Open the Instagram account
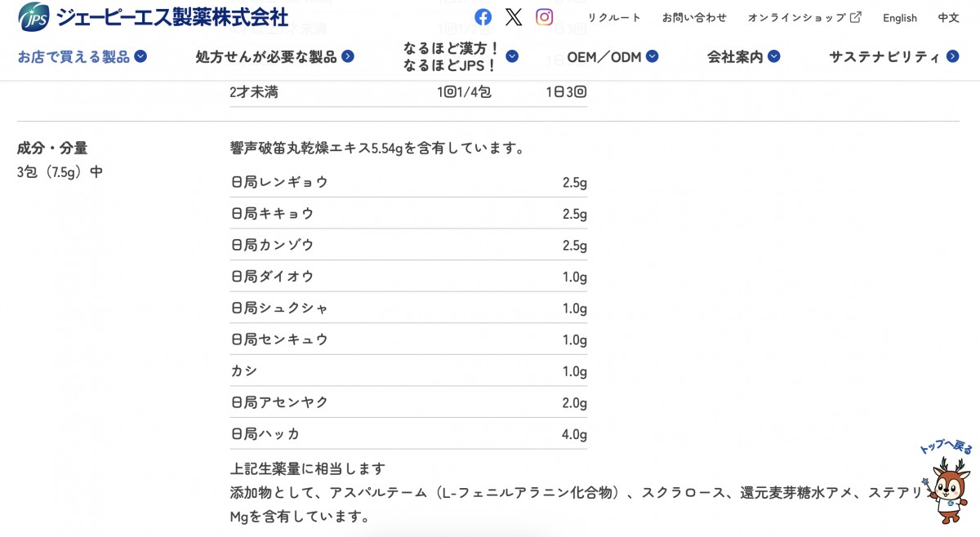Image resolution: width=980 pixels, height=537 pixels. [x=544, y=16]
